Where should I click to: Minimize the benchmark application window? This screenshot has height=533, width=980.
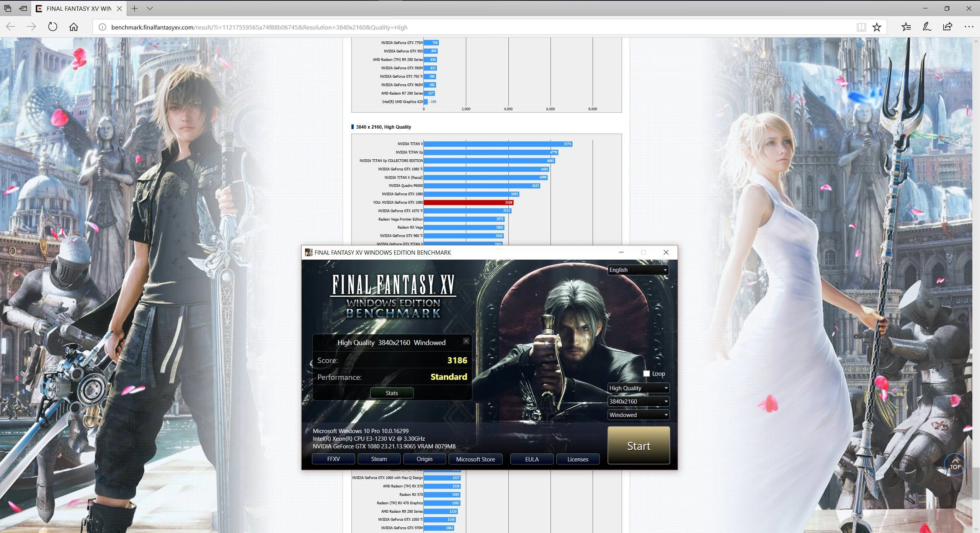(621, 252)
